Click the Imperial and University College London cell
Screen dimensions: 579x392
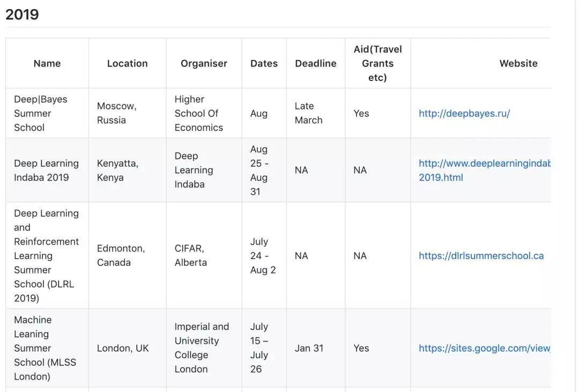click(x=202, y=347)
